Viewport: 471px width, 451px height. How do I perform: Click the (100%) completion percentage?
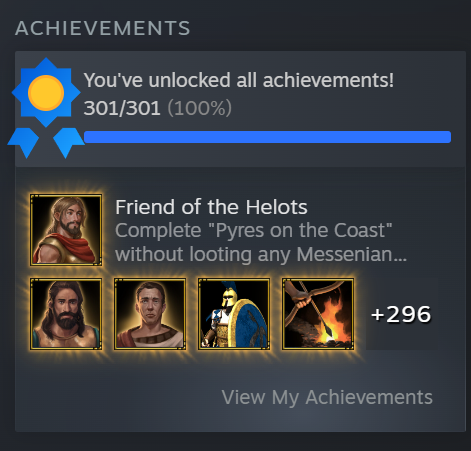[x=199, y=108]
